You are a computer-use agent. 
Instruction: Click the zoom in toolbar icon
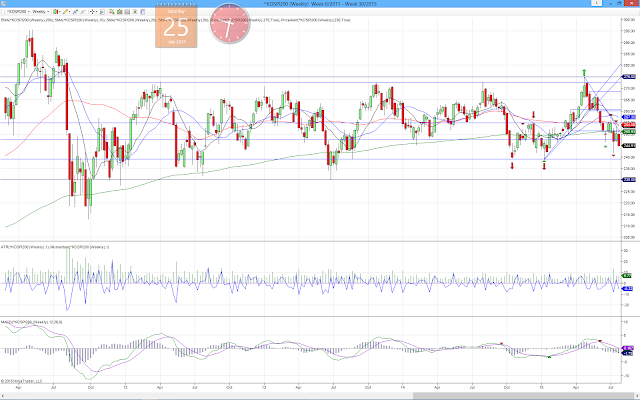pyautogui.click(x=75, y=12)
